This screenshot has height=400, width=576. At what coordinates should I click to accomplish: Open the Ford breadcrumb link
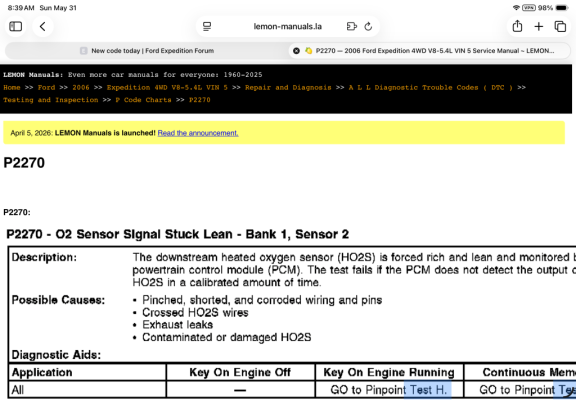(46, 87)
